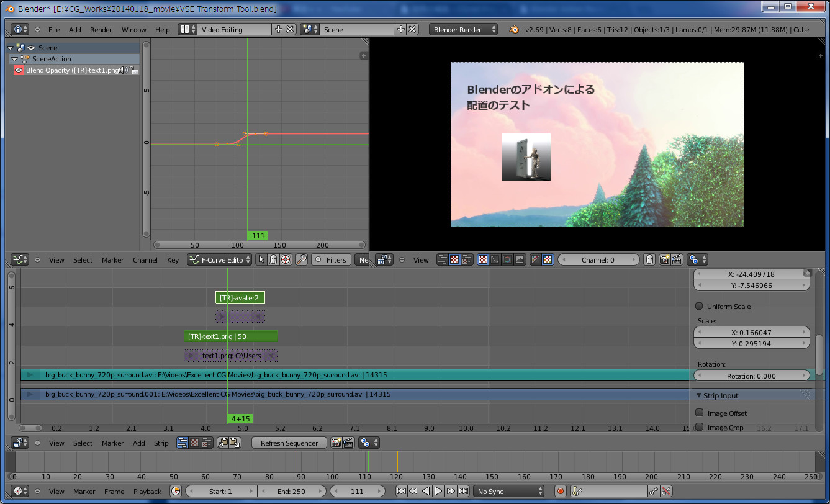Play the animation forward

438,491
